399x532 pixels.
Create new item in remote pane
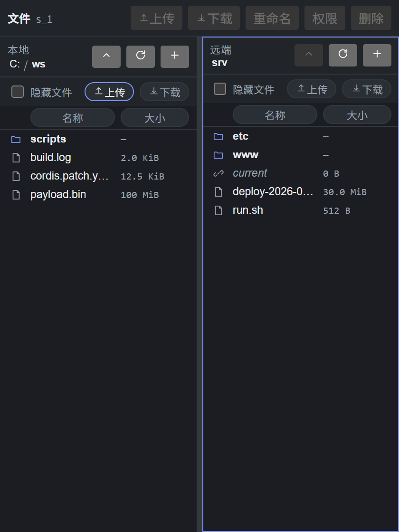[377, 55]
